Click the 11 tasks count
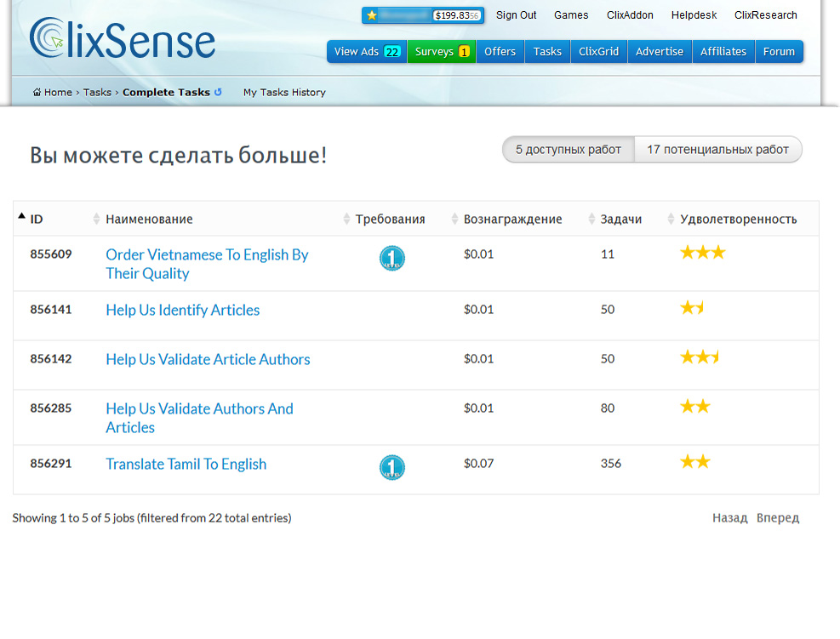 pyautogui.click(x=608, y=254)
